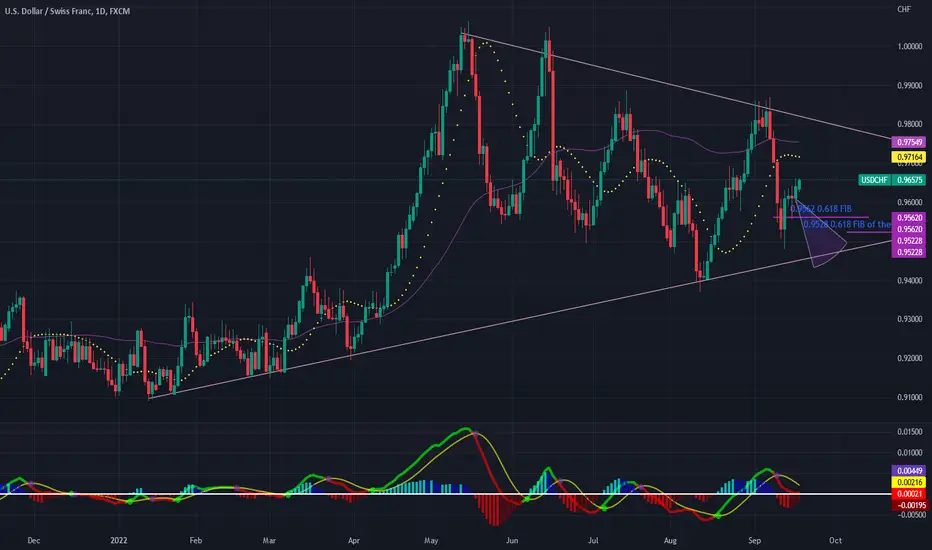932x550 pixels.
Task: Select the yellow 0.97164 price tag
Action: click(909, 157)
